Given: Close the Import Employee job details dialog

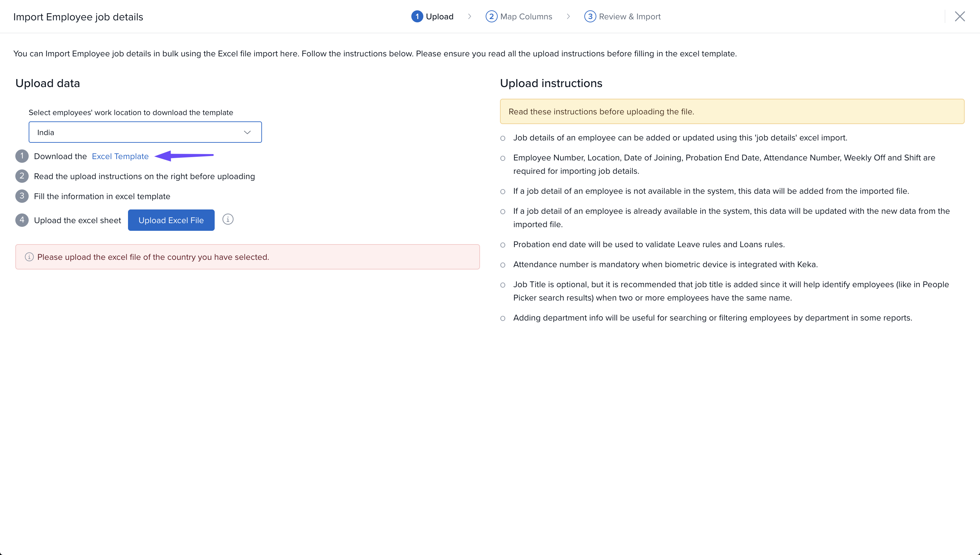Looking at the screenshot, I should pos(959,16).
